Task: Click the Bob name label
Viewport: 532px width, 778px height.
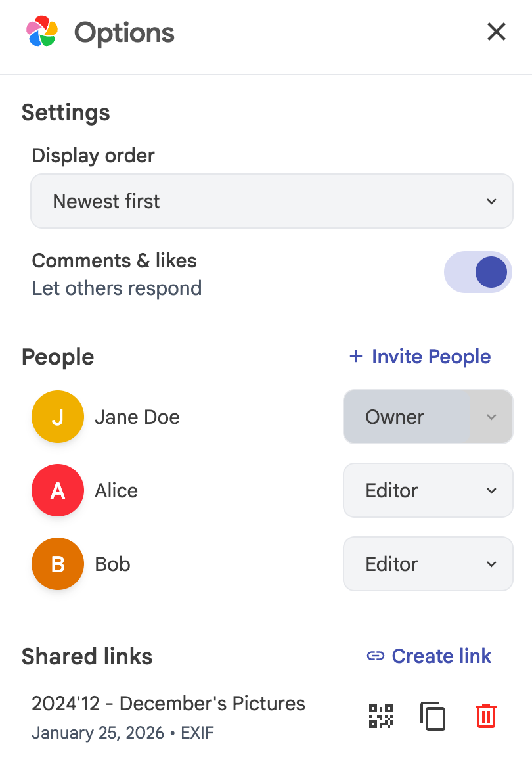Action: (112, 564)
